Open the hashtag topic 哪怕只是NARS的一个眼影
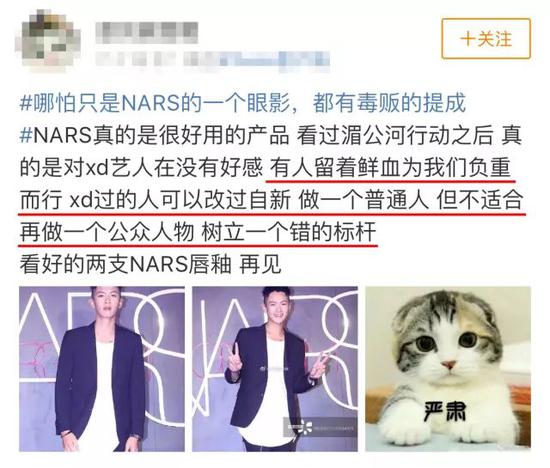550x468 pixels. pyautogui.click(x=243, y=103)
